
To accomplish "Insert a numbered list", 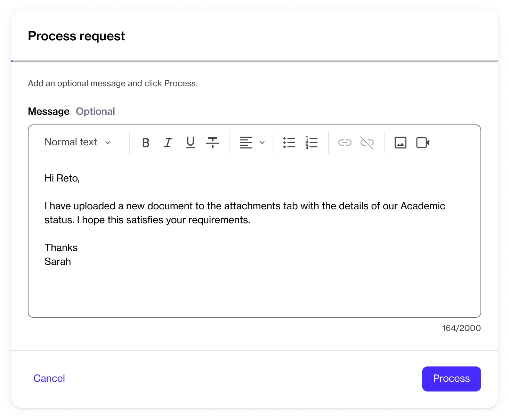I will point(312,143).
